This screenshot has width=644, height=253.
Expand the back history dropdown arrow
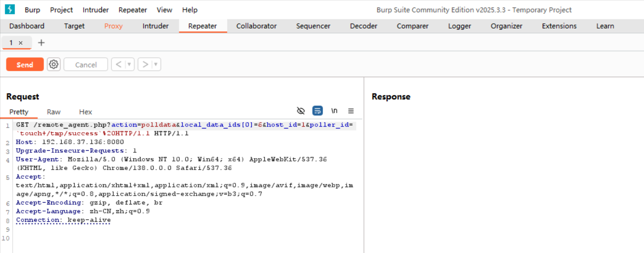tap(129, 64)
